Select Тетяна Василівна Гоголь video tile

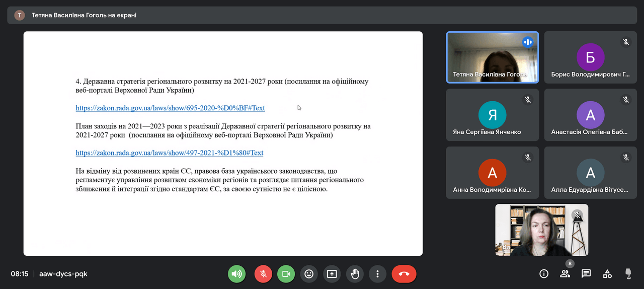pyautogui.click(x=492, y=57)
